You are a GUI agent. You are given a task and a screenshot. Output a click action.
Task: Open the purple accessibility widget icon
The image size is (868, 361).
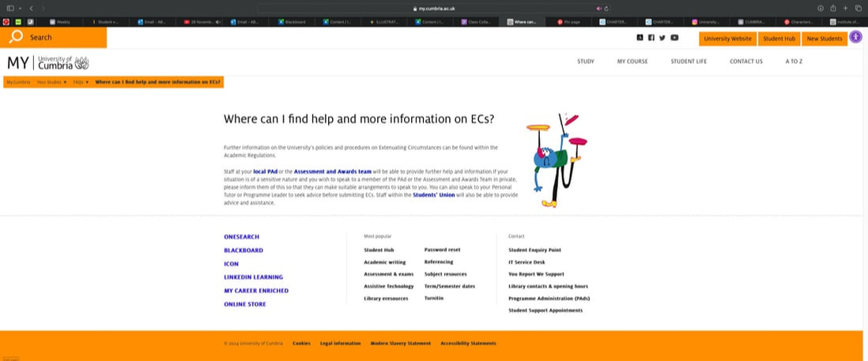[x=855, y=37]
